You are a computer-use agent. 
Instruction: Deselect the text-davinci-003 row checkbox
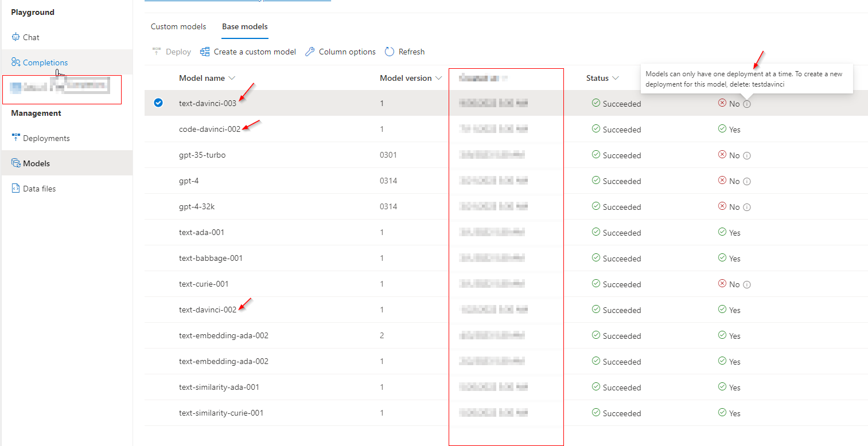[x=158, y=103]
